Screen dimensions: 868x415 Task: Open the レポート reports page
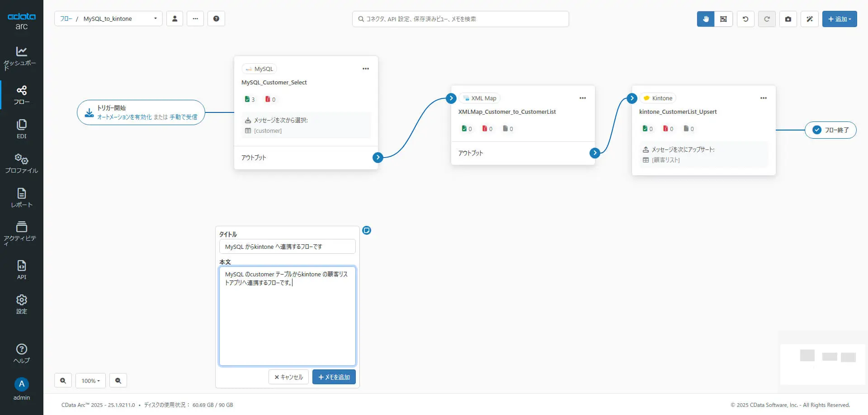point(21,197)
